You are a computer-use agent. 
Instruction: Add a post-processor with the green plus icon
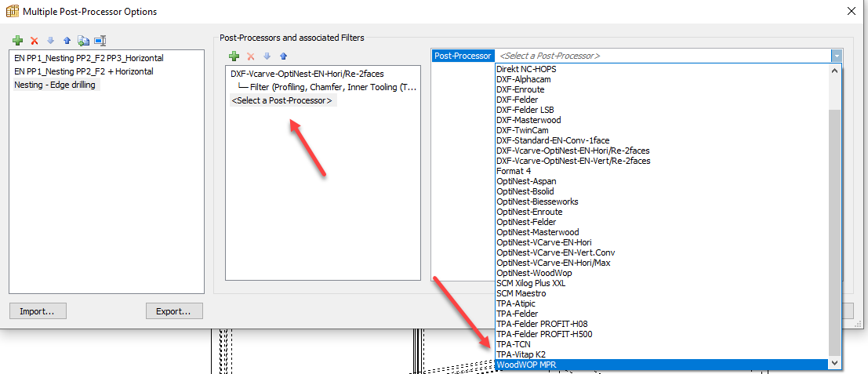coord(234,56)
